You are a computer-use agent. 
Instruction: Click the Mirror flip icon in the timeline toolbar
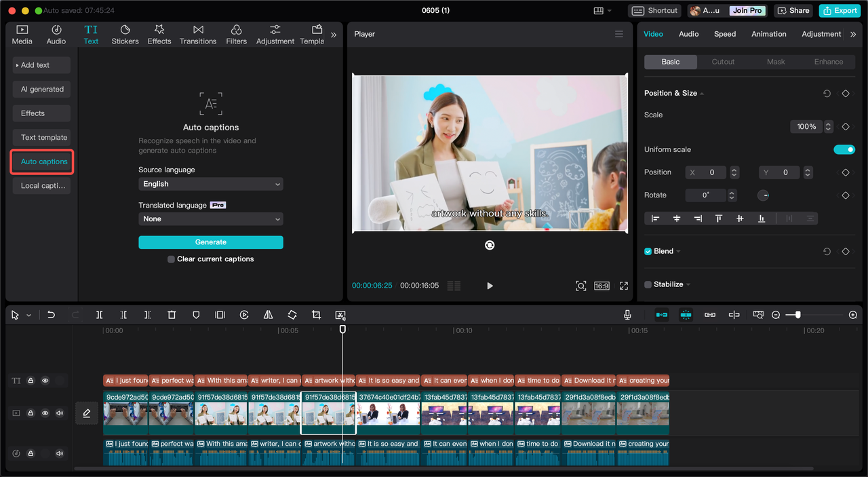coord(268,315)
